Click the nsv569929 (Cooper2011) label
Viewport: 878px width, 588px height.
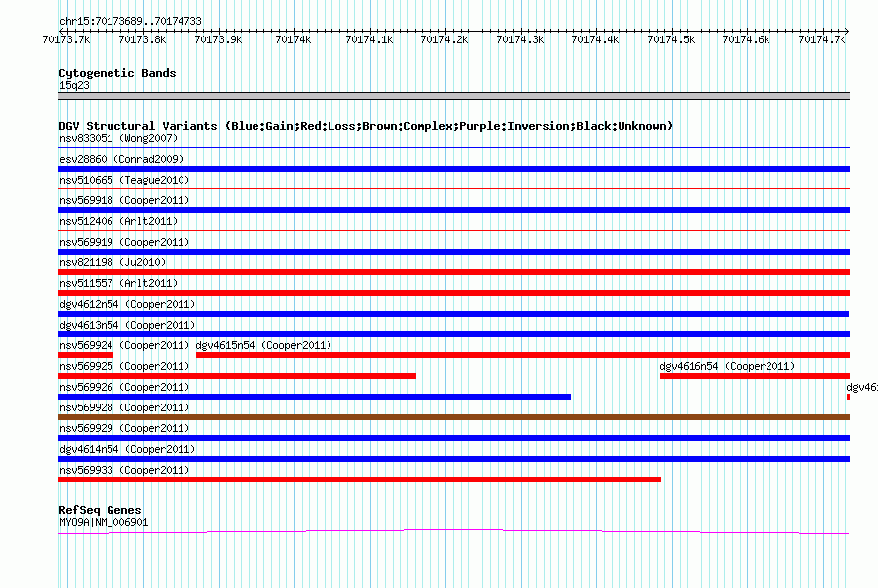[124, 428]
